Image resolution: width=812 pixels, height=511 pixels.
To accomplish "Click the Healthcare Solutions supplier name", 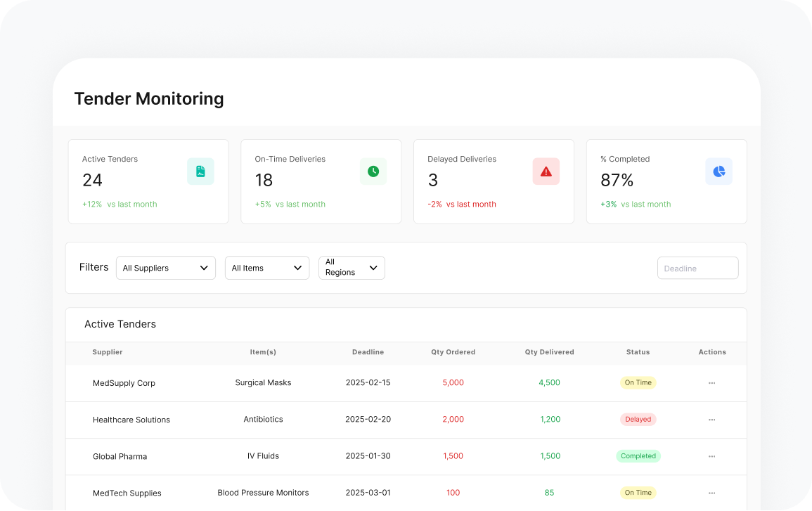I will click(131, 420).
